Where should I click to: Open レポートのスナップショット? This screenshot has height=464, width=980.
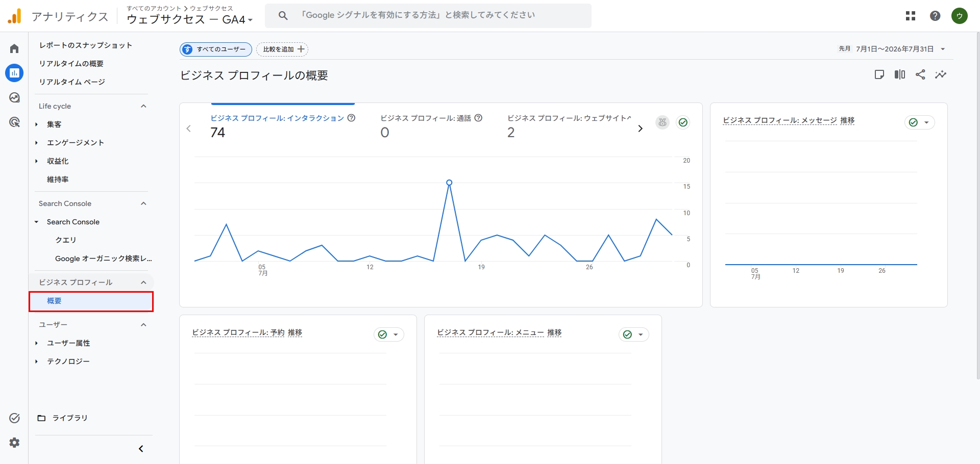(86, 45)
